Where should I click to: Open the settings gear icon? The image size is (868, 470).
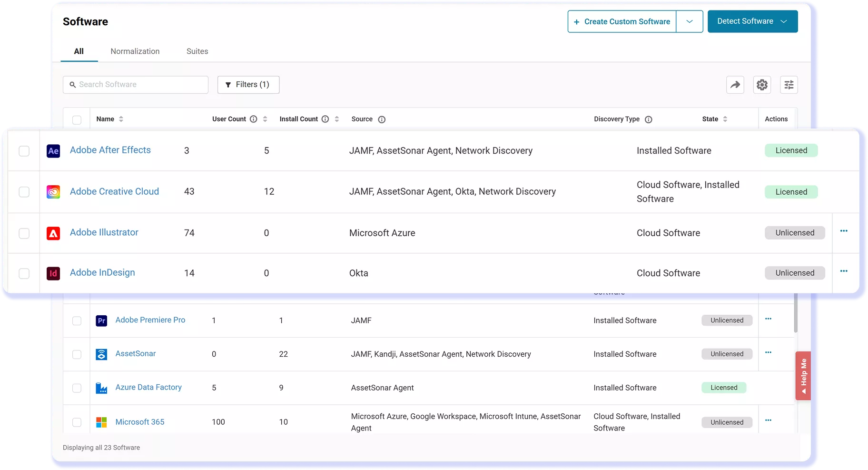pos(762,85)
